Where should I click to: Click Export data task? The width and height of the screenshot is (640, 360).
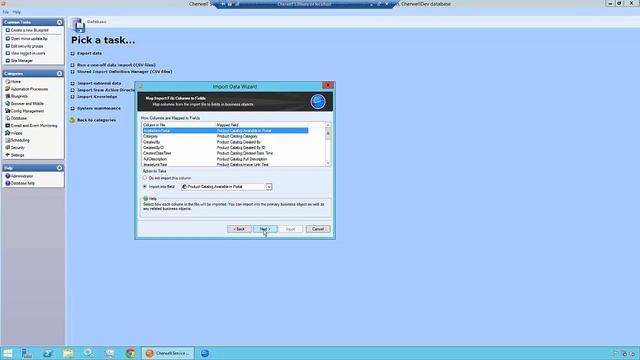coord(89,53)
